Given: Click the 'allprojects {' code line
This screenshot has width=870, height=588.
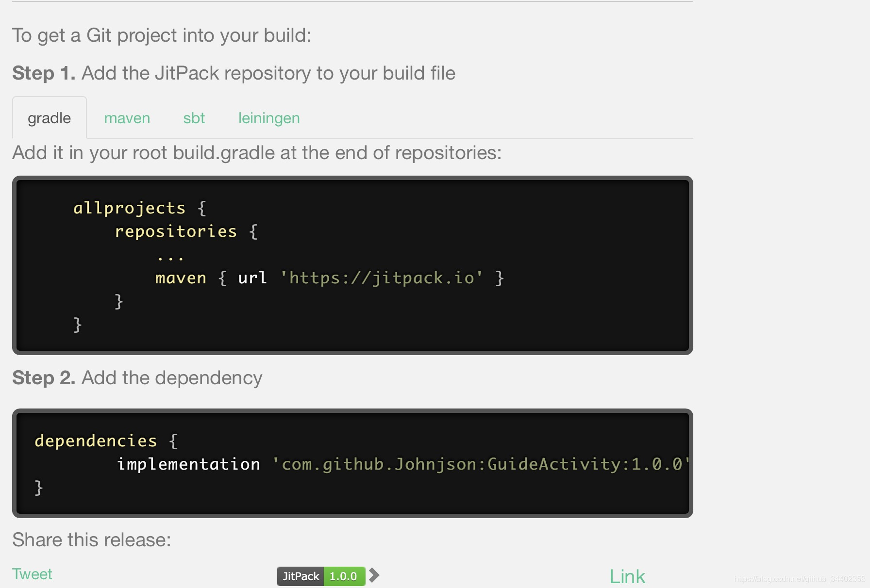Looking at the screenshot, I should point(140,208).
